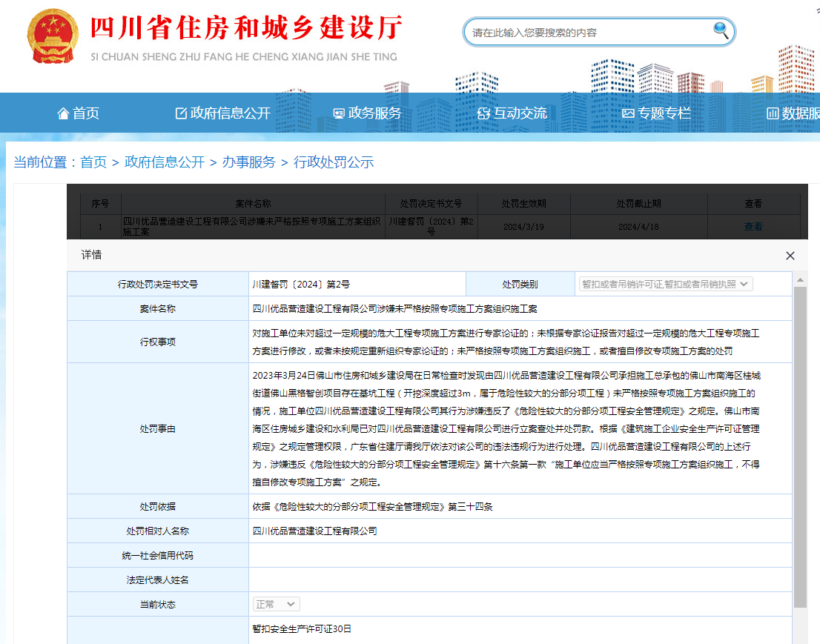Click the scrollbar up arrow in dialog
Image resolution: width=820 pixels, height=644 pixels.
(800, 280)
